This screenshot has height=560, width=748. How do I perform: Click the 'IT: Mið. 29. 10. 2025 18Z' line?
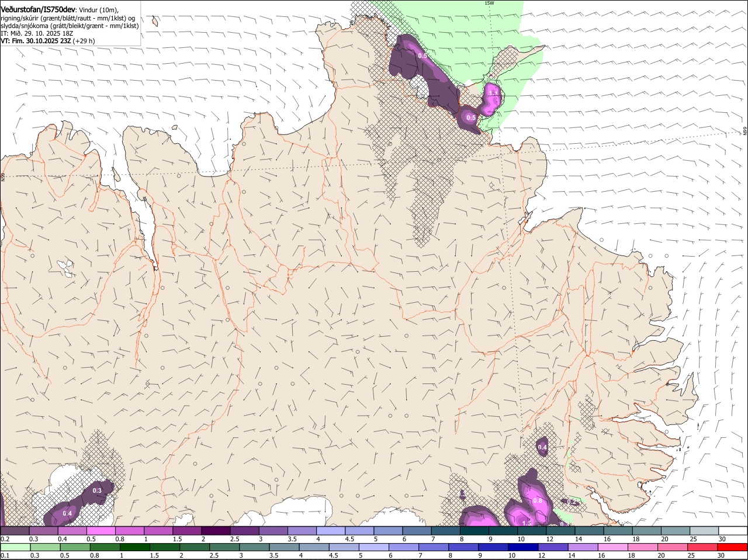pos(37,33)
